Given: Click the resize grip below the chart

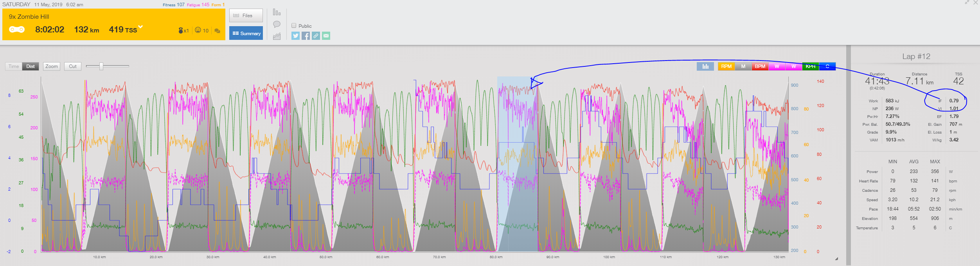Looking at the screenshot, I should (x=836, y=259).
